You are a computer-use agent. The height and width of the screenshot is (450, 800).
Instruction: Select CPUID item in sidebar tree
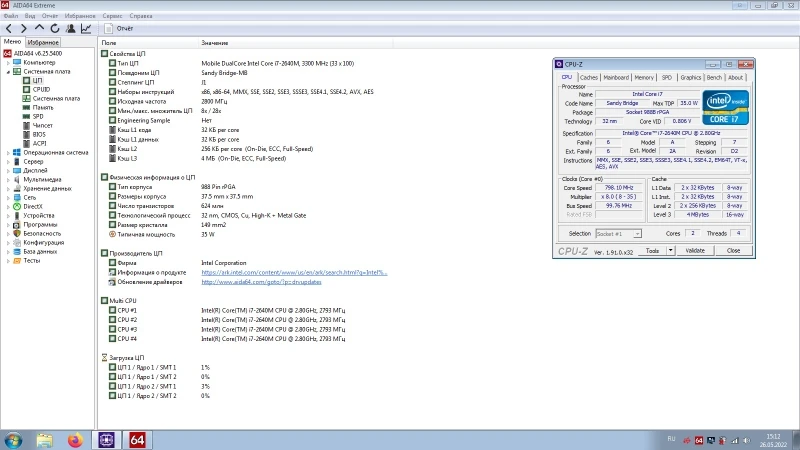41,90
